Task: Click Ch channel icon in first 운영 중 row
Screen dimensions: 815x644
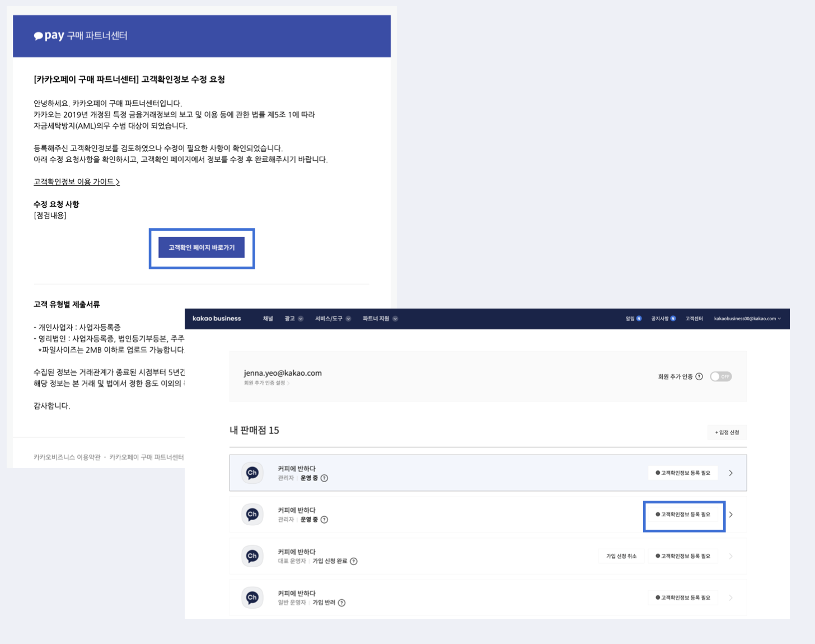Action: 252,473
